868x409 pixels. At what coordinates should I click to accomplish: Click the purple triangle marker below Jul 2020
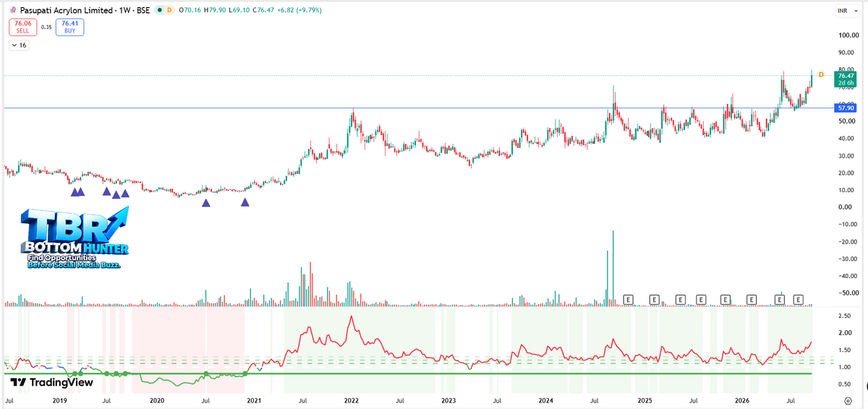tap(205, 204)
